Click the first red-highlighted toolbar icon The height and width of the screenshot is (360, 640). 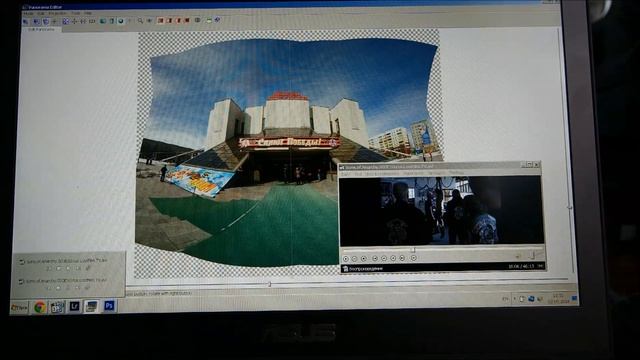coord(160,20)
